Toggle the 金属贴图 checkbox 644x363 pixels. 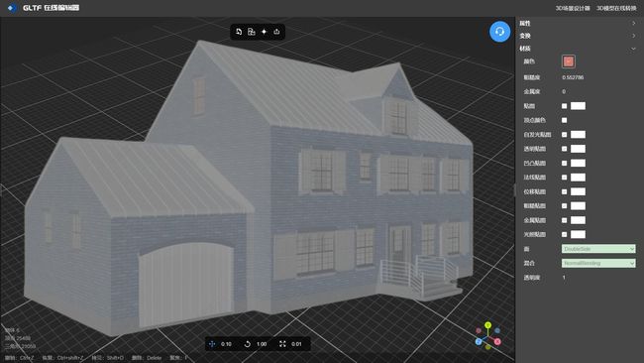565,220
